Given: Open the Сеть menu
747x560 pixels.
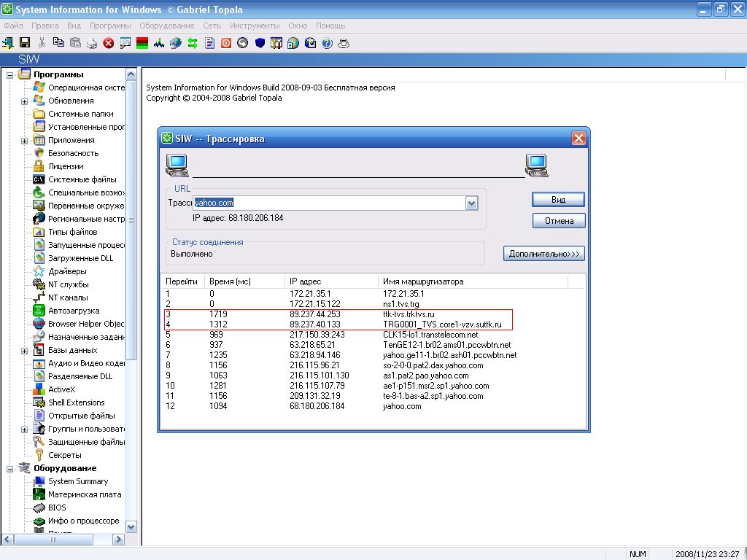Looking at the screenshot, I should [212, 26].
